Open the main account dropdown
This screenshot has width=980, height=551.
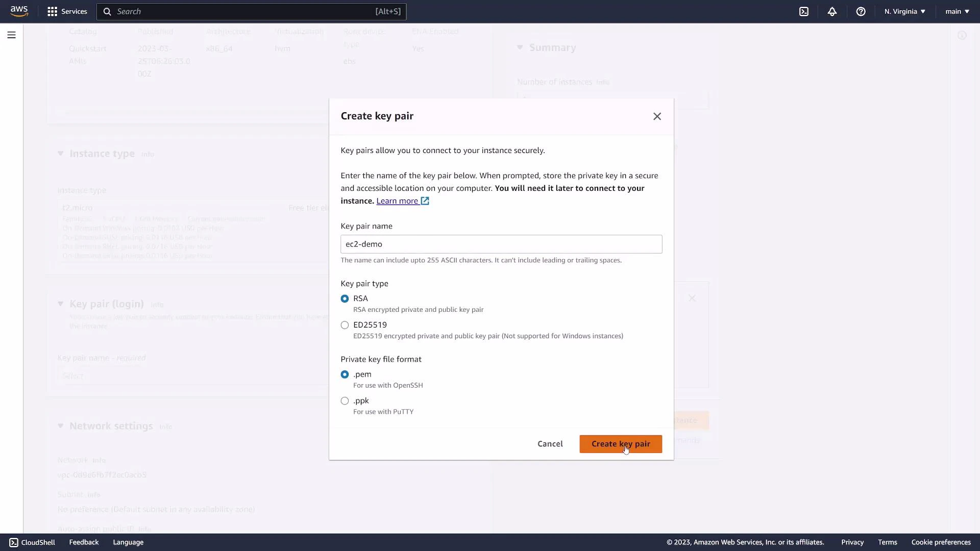(957, 11)
